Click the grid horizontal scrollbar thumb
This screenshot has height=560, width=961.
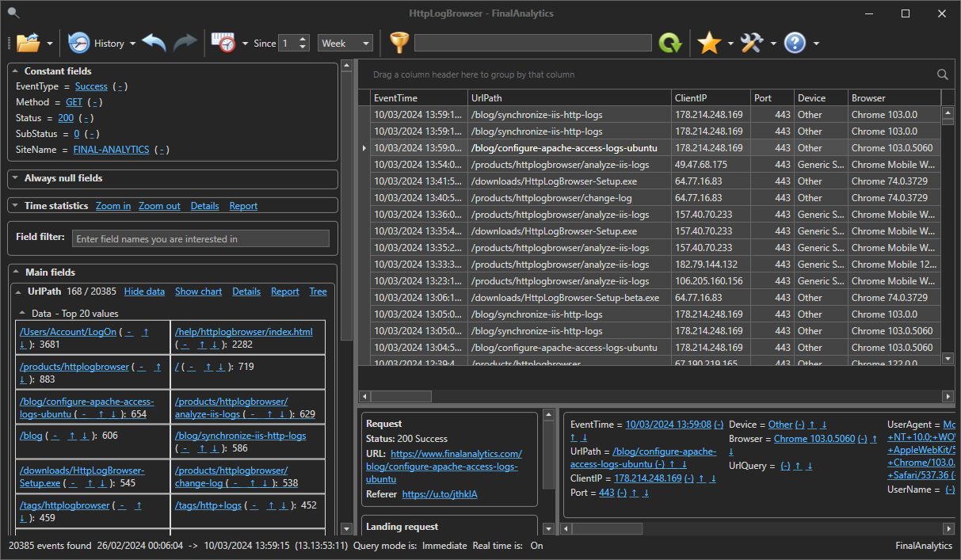[402, 396]
